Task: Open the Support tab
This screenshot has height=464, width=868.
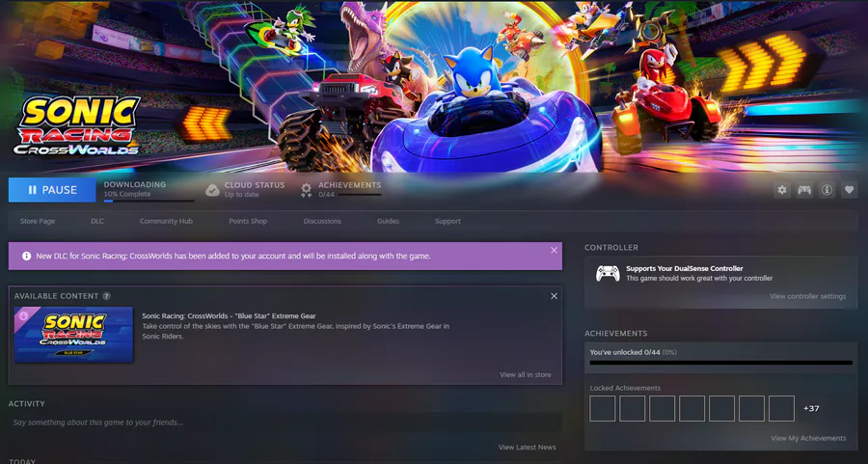Action: click(448, 221)
